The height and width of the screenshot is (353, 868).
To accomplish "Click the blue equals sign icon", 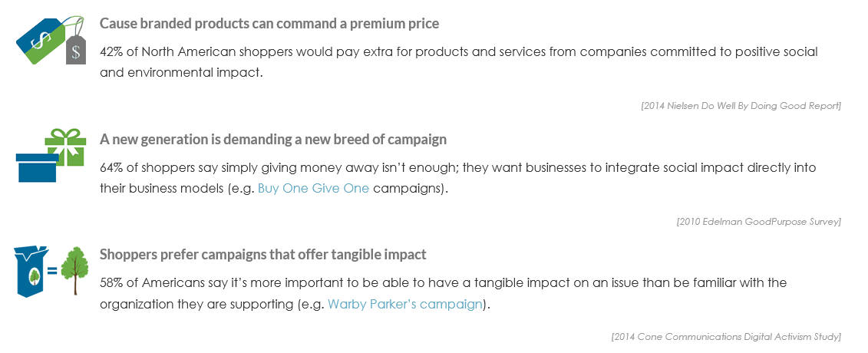I will [53, 272].
